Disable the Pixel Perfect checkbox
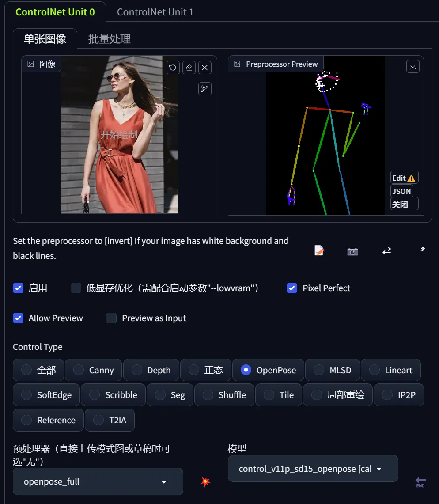Screen dimensions: 439x504 [x=291, y=288]
